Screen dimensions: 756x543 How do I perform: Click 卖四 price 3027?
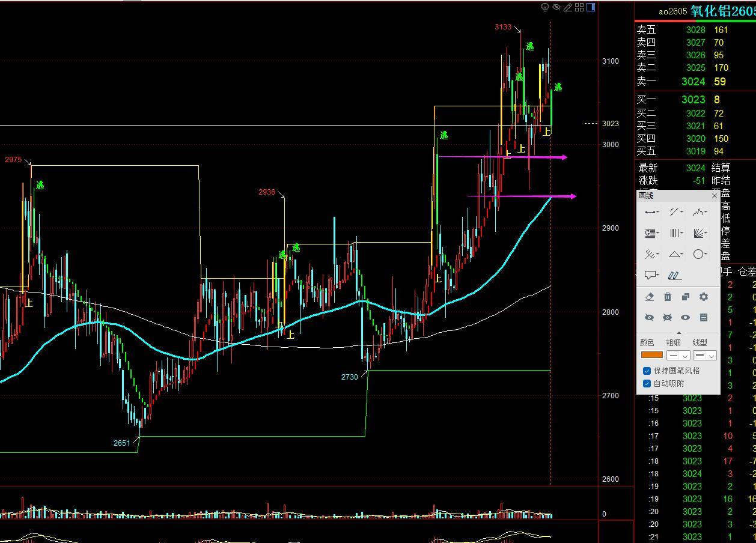(x=696, y=42)
